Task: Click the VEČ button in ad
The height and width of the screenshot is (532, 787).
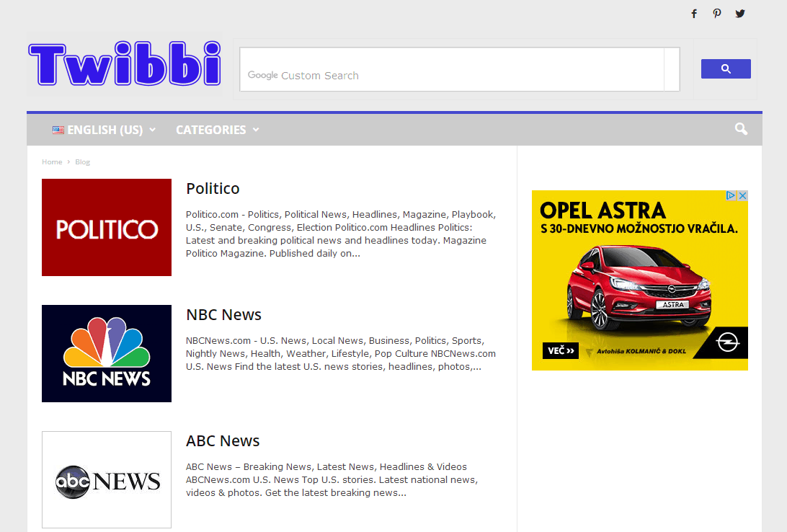Action: point(560,350)
